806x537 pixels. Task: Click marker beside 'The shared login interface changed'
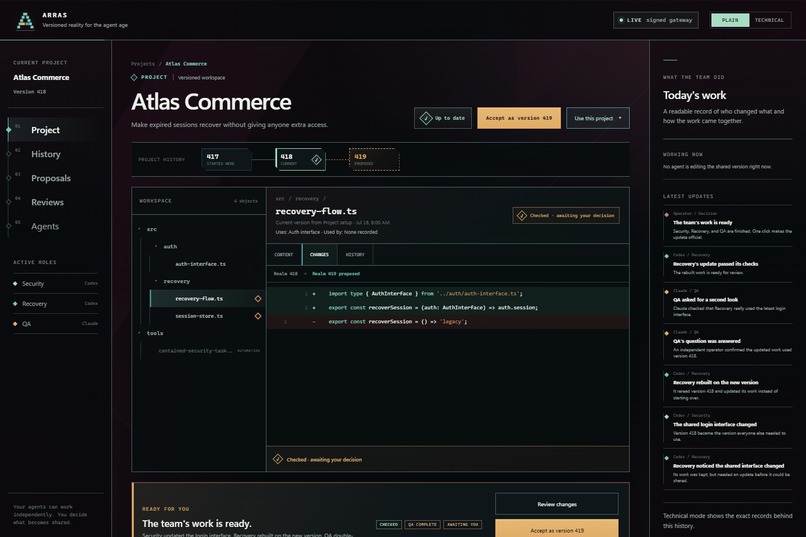point(667,416)
